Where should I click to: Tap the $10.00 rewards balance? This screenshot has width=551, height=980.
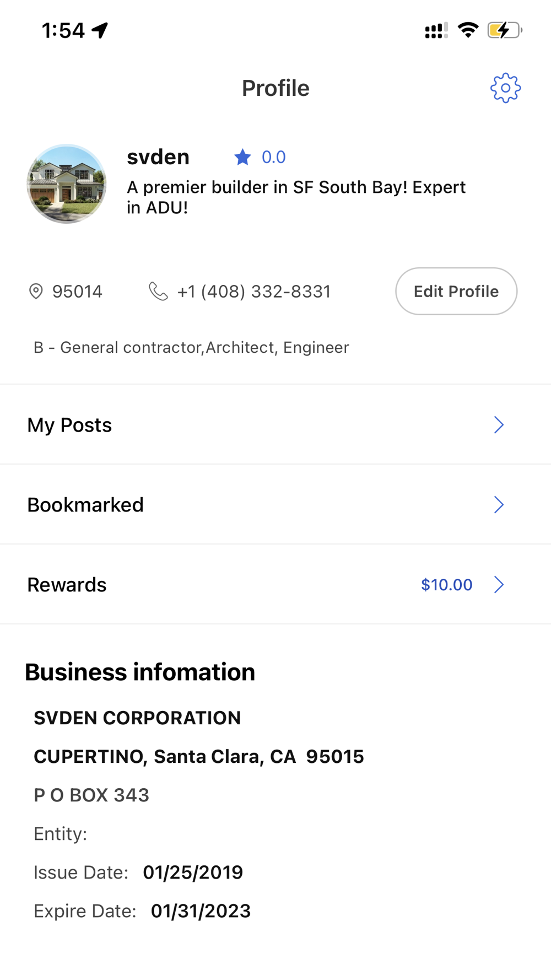tap(446, 585)
